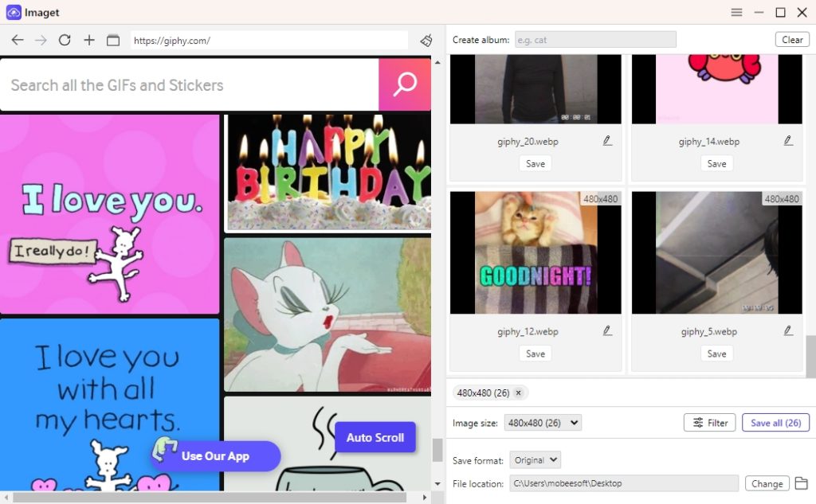This screenshot has width=816, height=504.
Task: Click the Clear button near Create album
Action: pos(792,38)
